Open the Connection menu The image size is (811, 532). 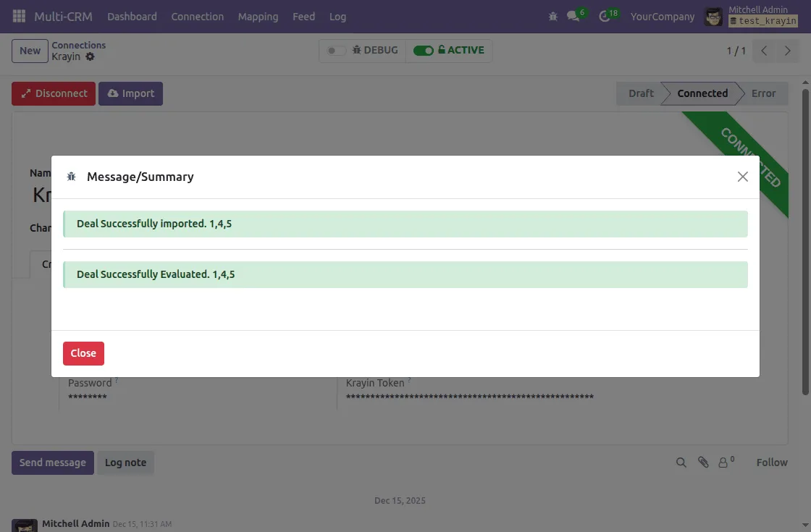click(x=198, y=17)
